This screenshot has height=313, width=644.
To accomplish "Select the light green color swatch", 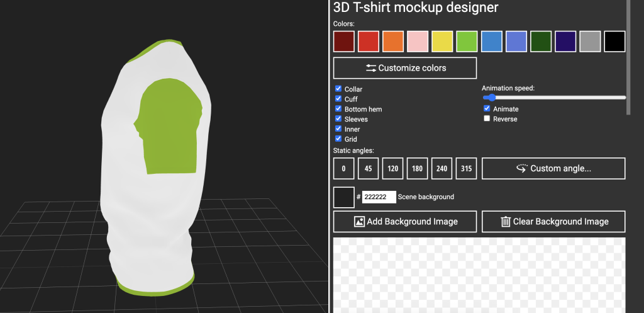I will coord(467,42).
